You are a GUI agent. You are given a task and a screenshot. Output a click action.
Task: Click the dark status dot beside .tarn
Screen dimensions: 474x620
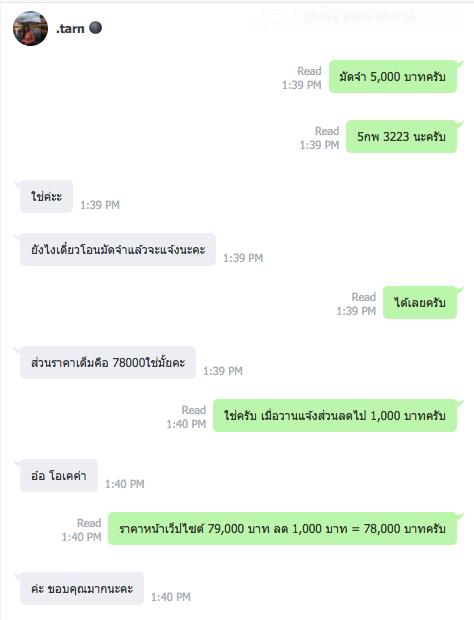click(x=95, y=28)
